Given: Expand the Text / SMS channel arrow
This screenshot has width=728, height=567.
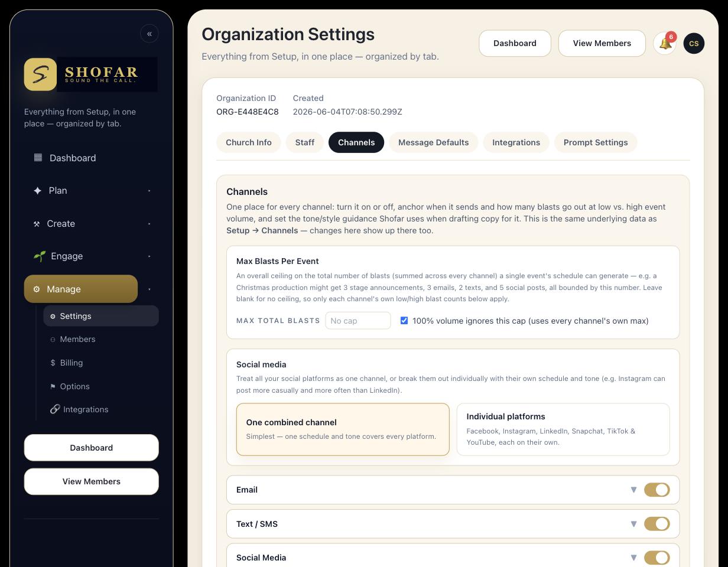Looking at the screenshot, I should point(633,524).
